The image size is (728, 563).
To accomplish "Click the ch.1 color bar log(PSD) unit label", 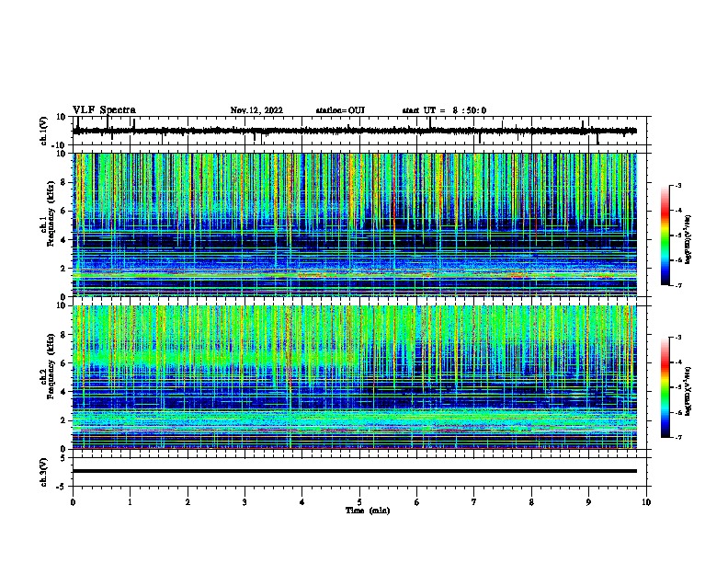I will click(x=688, y=239).
